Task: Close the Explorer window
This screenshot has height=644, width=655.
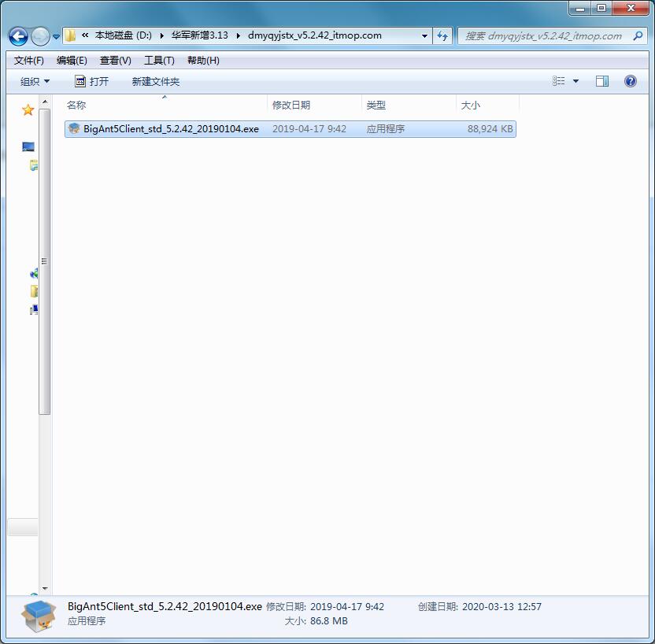Action: [x=631, y=8]
